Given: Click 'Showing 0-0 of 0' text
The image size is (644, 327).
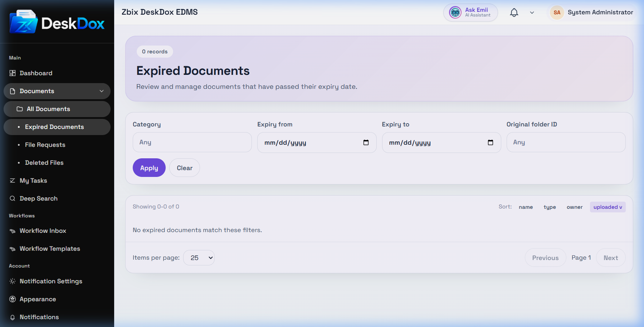Looking at the screenshot, I should (156, 207).
